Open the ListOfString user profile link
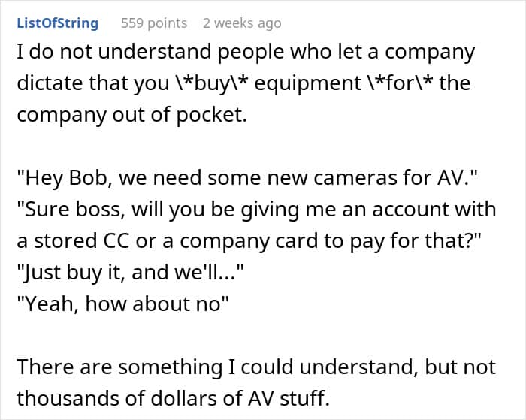The width and height of the screenshot is (526, 420). point(57,23)
